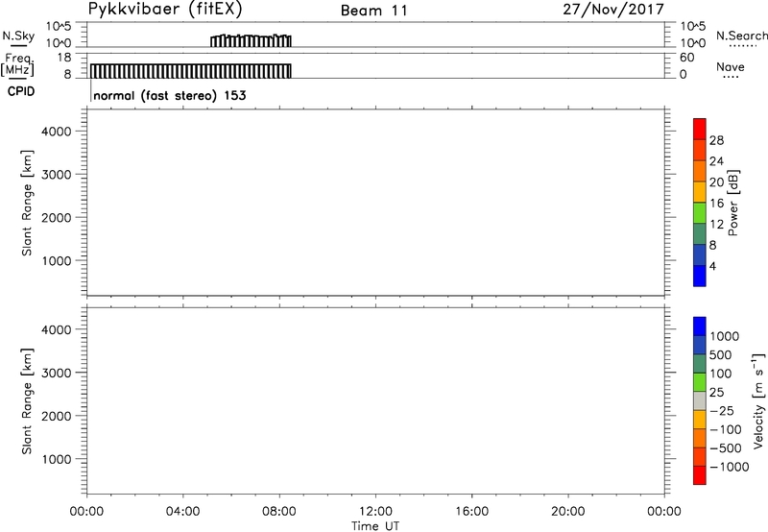Click the Beam 11 heading
The width and height of the screenshot is (768, 532).
[x=374, y=11]
